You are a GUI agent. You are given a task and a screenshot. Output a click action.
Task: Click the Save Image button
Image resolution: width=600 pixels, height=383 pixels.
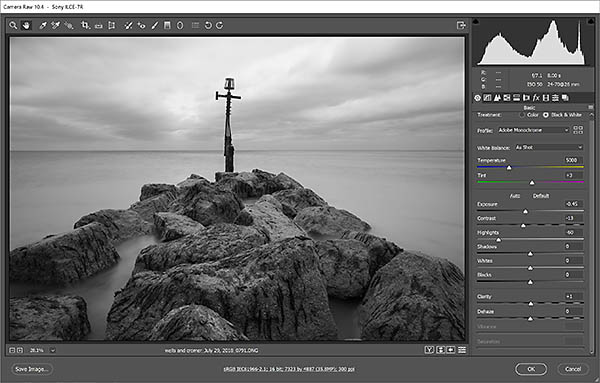click(32, 369)
